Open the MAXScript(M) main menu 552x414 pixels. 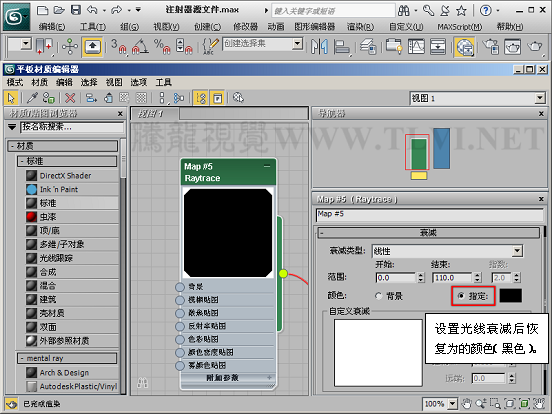pos(460,26)
